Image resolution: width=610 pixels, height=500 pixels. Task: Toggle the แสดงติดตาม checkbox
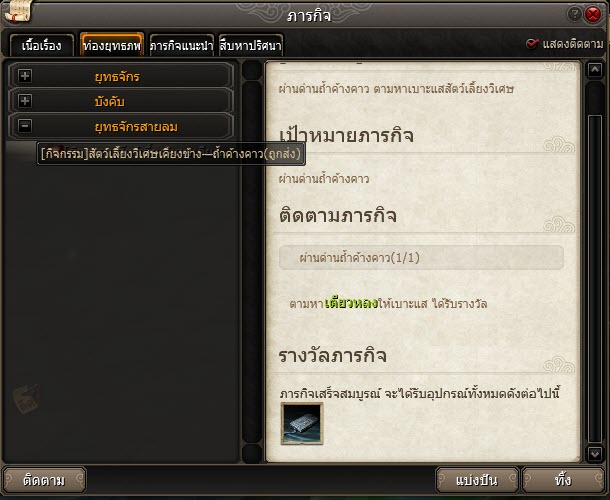coord(532,44)
